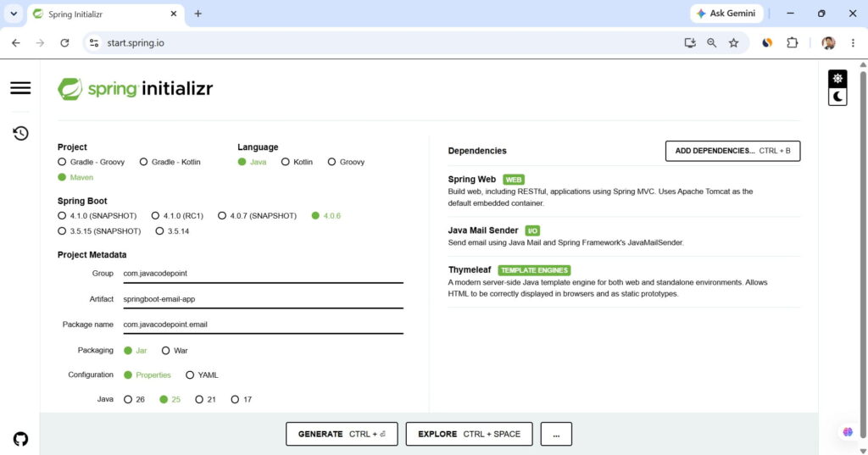Choose Spring Boot 4.0.7 (SNAPSHOT)
868x455 pixels.
coord(258,215)
